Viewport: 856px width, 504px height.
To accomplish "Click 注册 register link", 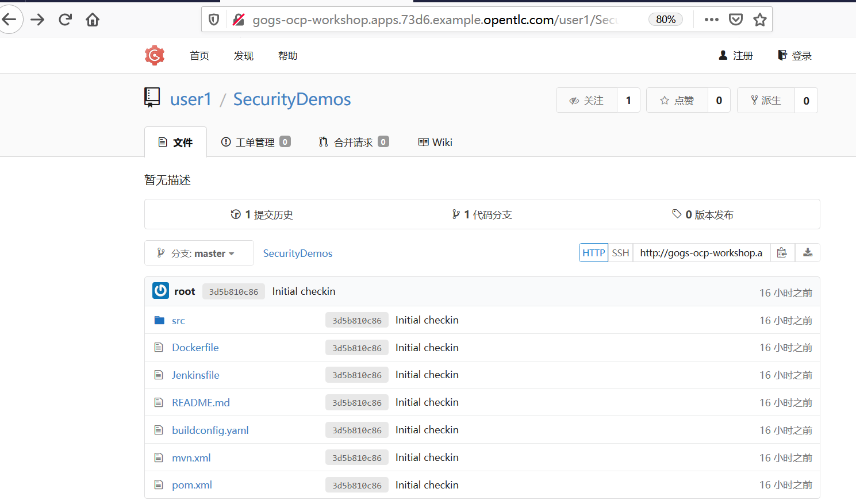I will (736, 56).
